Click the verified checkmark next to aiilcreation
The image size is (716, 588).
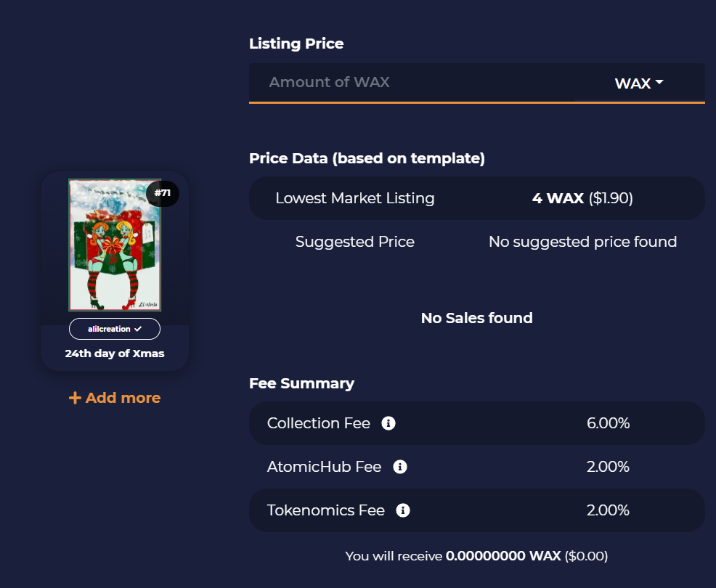pyautogui.click(x=138, y=329)
